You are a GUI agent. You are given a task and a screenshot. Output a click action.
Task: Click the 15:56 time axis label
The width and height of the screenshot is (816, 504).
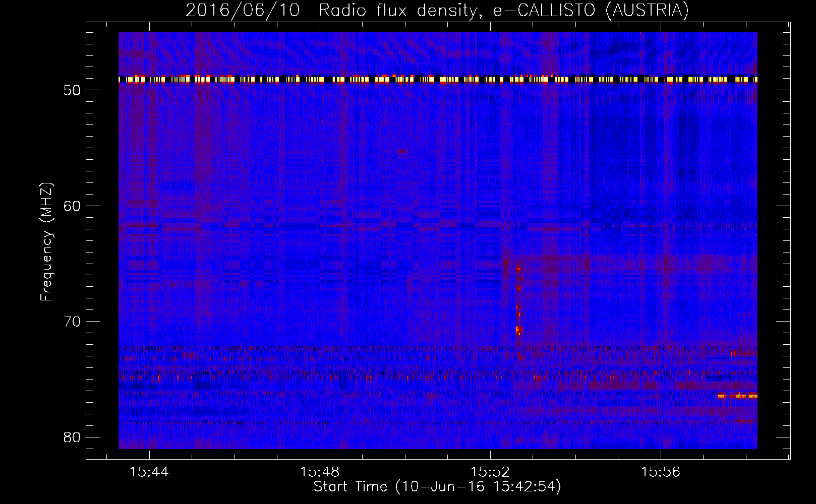[x=661, y=472]
